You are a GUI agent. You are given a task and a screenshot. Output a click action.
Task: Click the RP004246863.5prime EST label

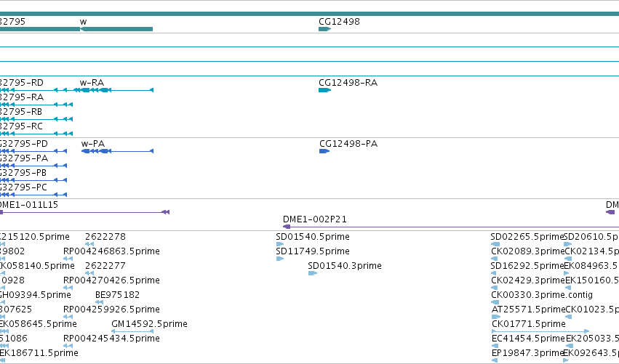pos(111,251)
